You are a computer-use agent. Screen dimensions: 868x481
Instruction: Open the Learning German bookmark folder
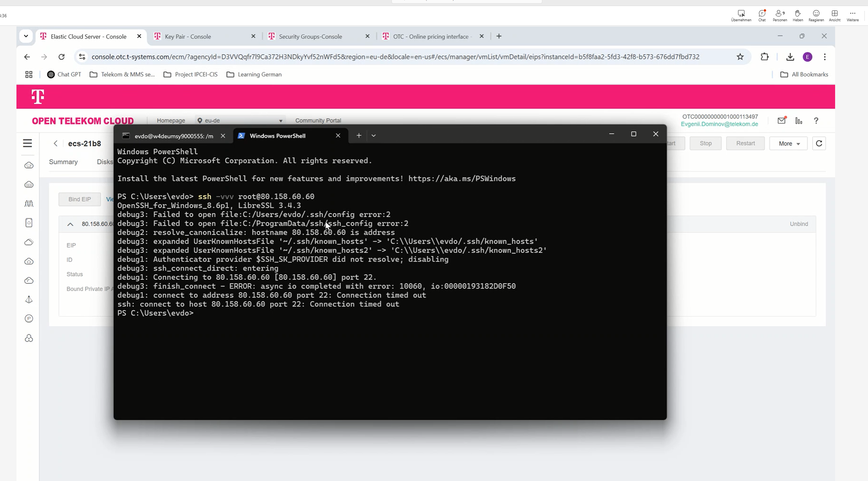click(254, 75)
